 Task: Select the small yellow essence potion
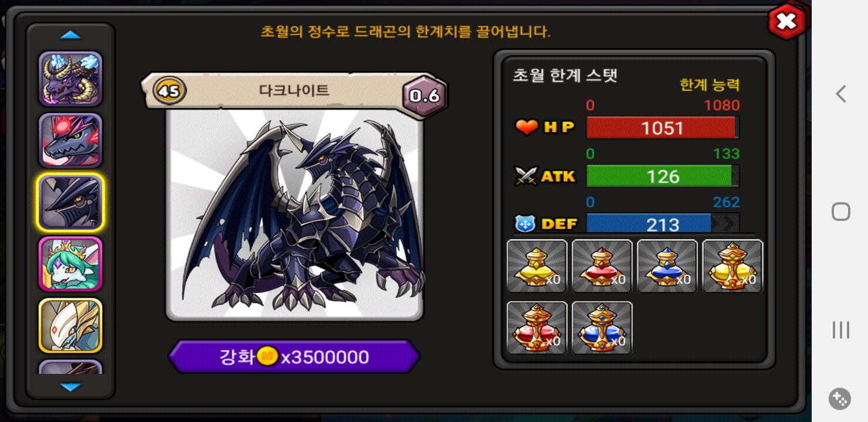pyautogui.click(x=537, y=266)
